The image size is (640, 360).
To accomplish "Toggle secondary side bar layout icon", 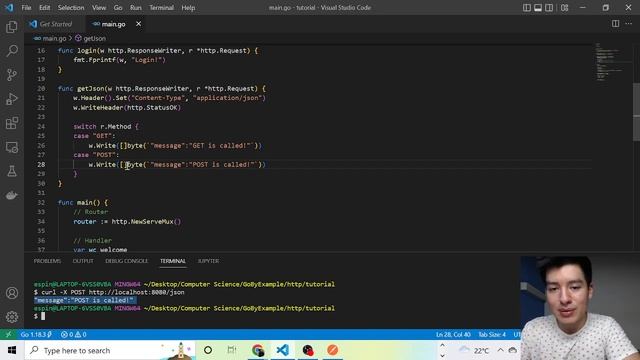I will (x=549, y=8).
